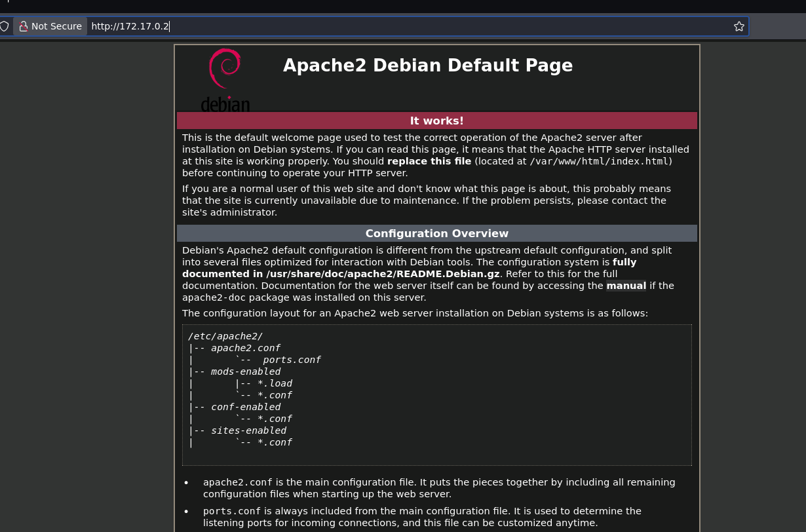Click the crossed-out padlock security icon
806x532 pixels.
coord(24,26)
